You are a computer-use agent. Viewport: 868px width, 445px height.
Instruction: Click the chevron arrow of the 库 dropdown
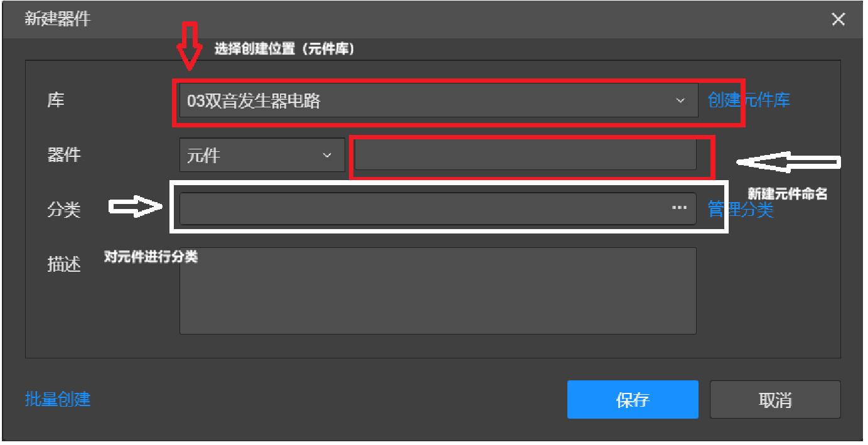click(x=680, y=100)
